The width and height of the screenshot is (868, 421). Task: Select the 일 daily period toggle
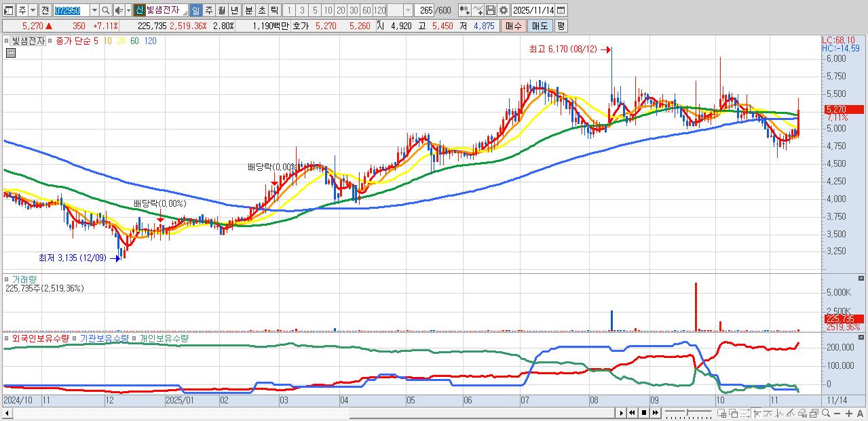[x=195, y=10]
